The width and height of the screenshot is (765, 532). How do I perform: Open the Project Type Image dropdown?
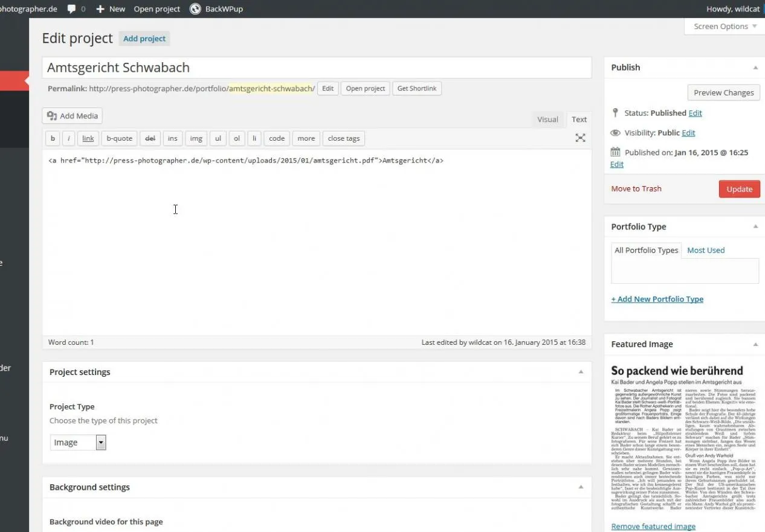78,443
